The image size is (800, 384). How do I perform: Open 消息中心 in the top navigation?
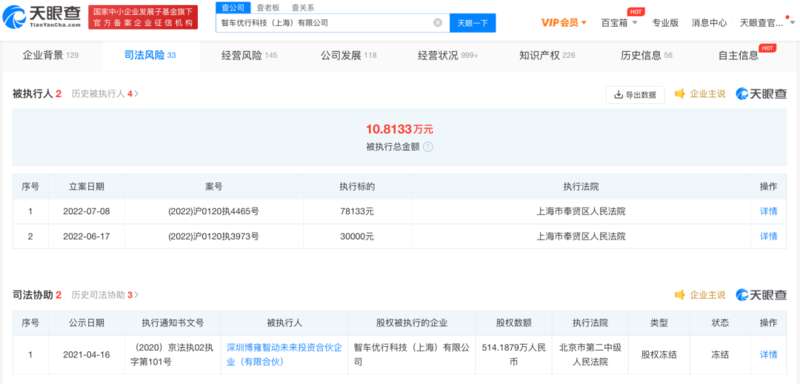pyautogui.click(x=709, y=22)
